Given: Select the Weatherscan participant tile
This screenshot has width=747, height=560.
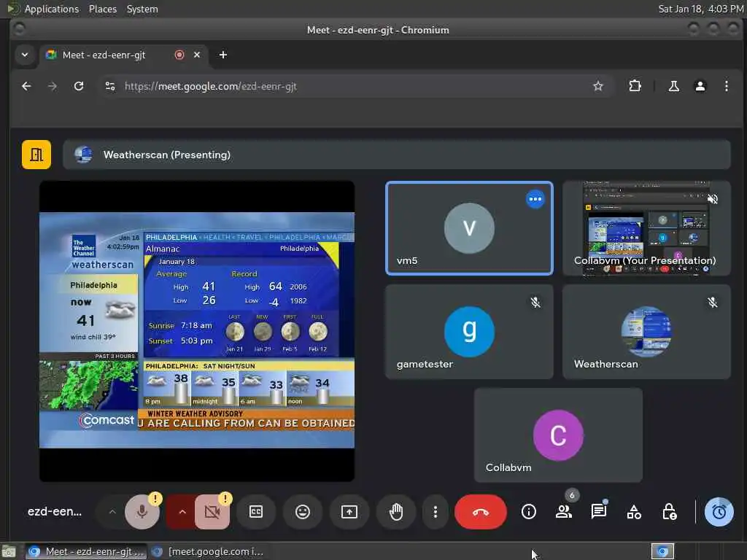Looking at the screenshot, I should (646, 332).
